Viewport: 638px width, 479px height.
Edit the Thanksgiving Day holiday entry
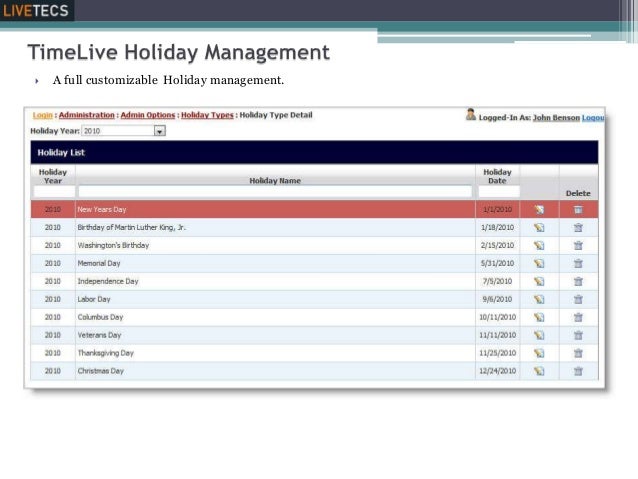[x=539, y=353]
